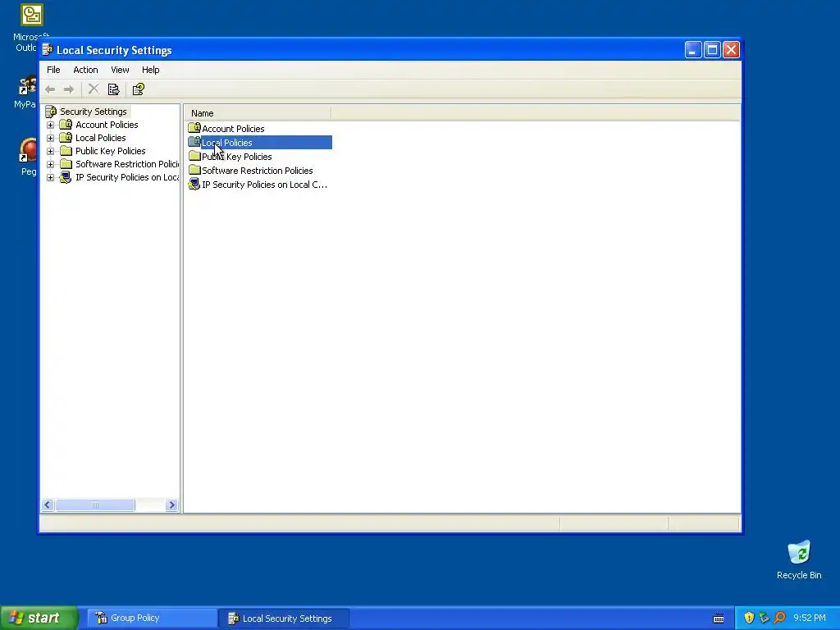Click Public Key Policies folder icon in list
The image size is (840, 630).
point(194,156)
